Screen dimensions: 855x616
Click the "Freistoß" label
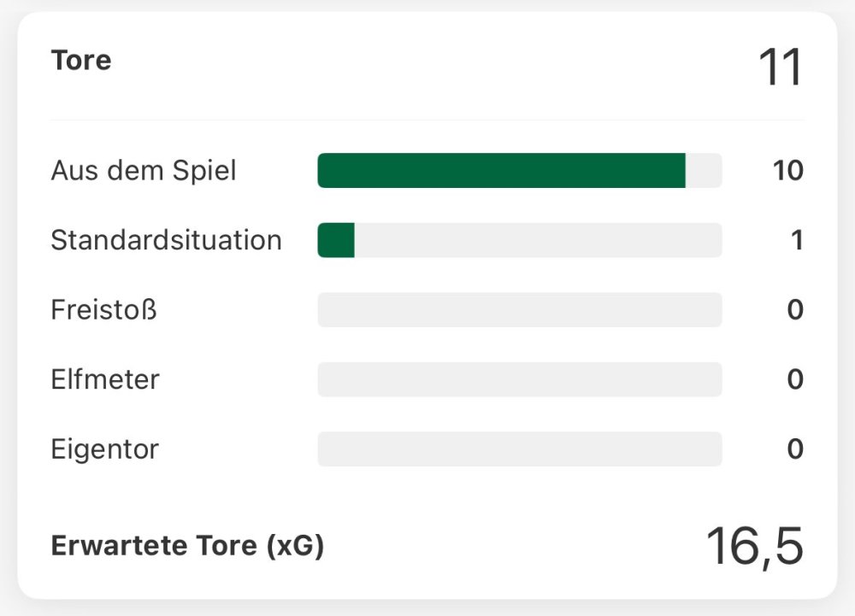click(104, 309)
